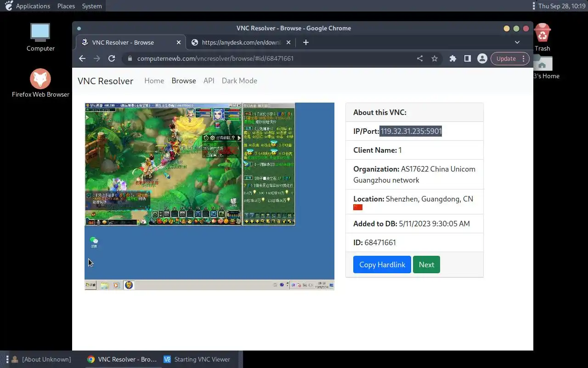Click the VNC screenshot preview image
Screen dimensions: 588x368
209,196
